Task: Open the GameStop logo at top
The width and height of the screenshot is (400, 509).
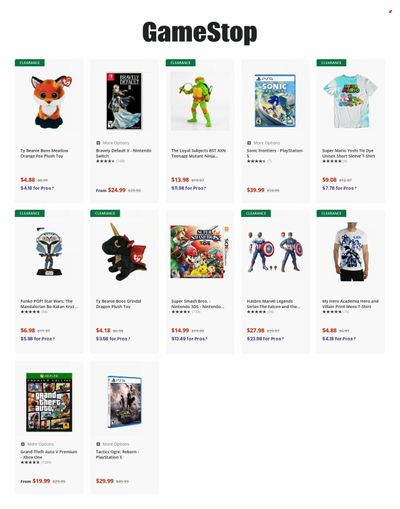Action: (200, 33)
